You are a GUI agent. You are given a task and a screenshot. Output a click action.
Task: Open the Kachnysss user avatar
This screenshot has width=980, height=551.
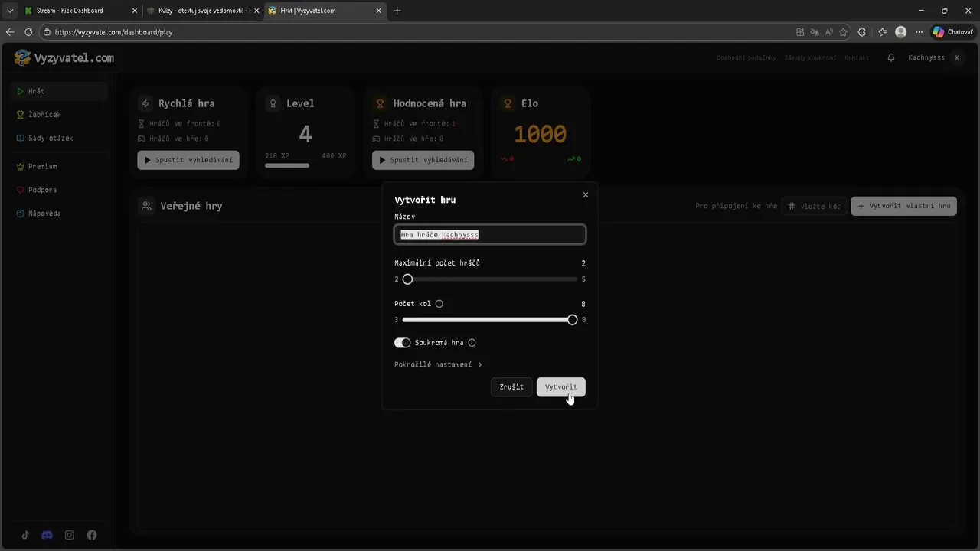957,58
